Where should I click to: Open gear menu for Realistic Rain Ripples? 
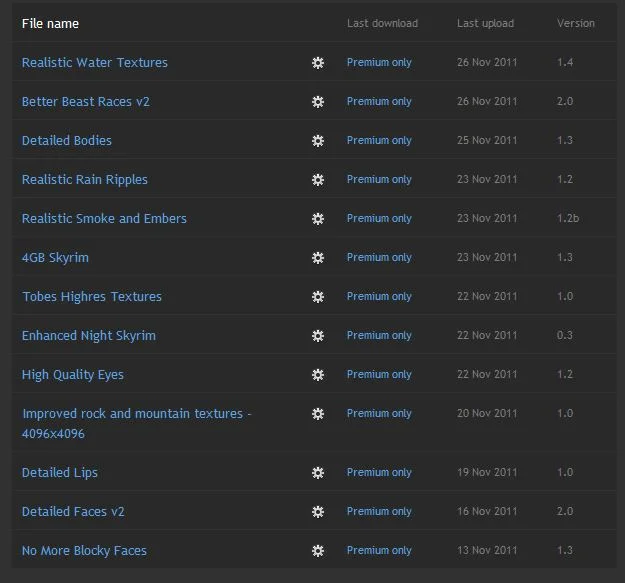point(318,180)
